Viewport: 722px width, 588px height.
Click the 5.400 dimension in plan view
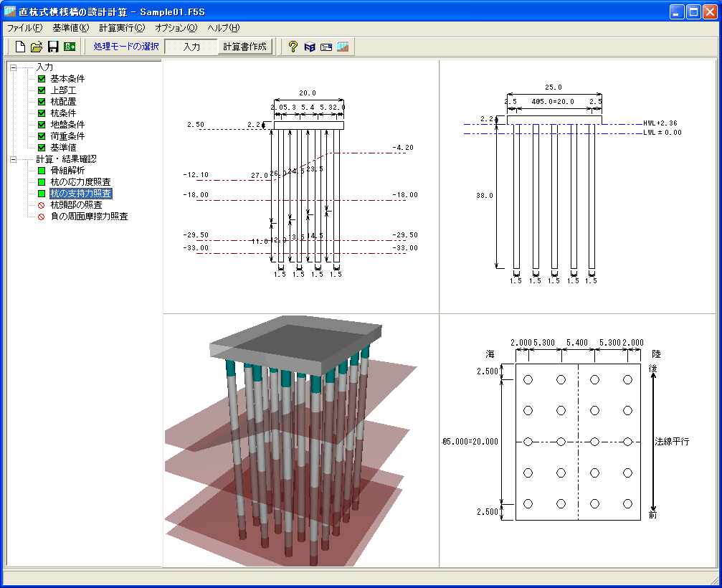pos(577,343)
